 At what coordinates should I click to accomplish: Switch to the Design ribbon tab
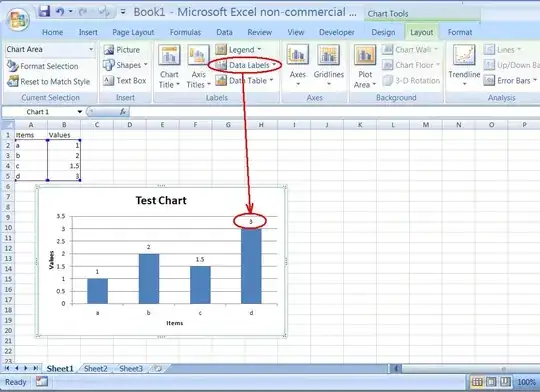383,32
